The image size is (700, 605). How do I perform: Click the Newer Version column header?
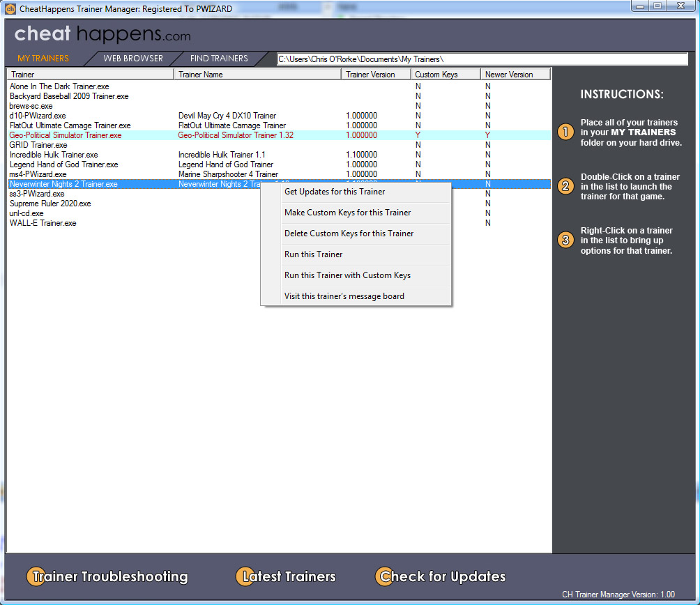[x=516, y=75]
